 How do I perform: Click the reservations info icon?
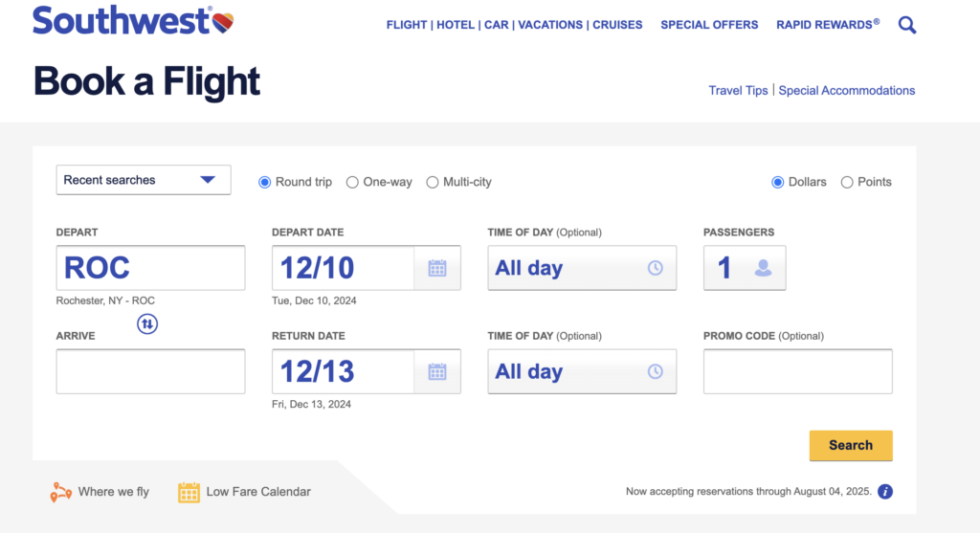tap(885, 492)
